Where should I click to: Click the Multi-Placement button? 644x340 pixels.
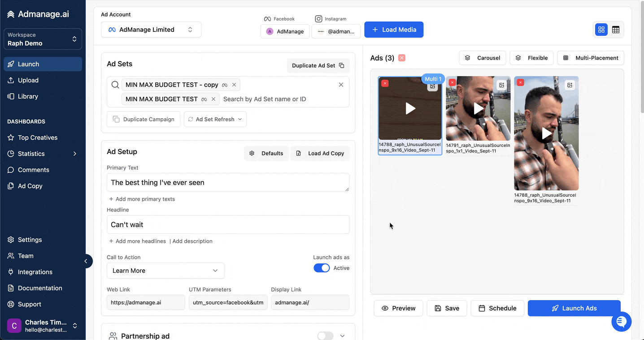click(x=591, y=58)
